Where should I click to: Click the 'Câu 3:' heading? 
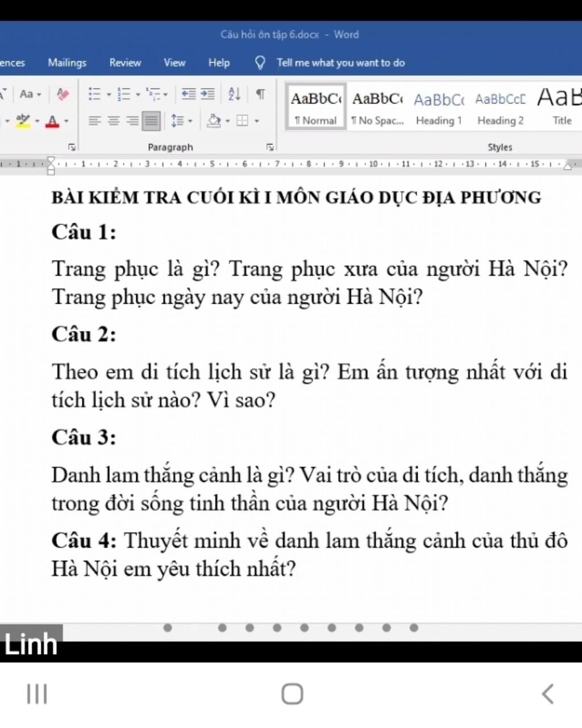(x=84, y=437)
